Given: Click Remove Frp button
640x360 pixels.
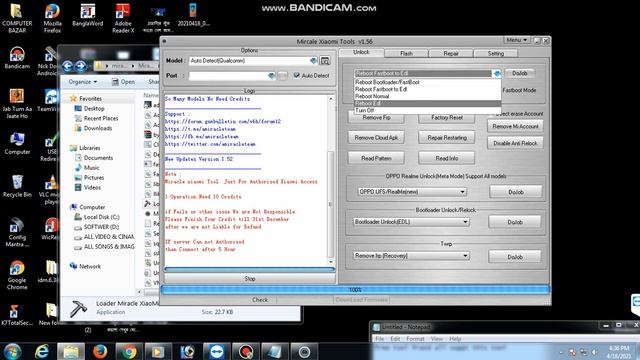Looking at the screenshot, I should coord(376,118).
